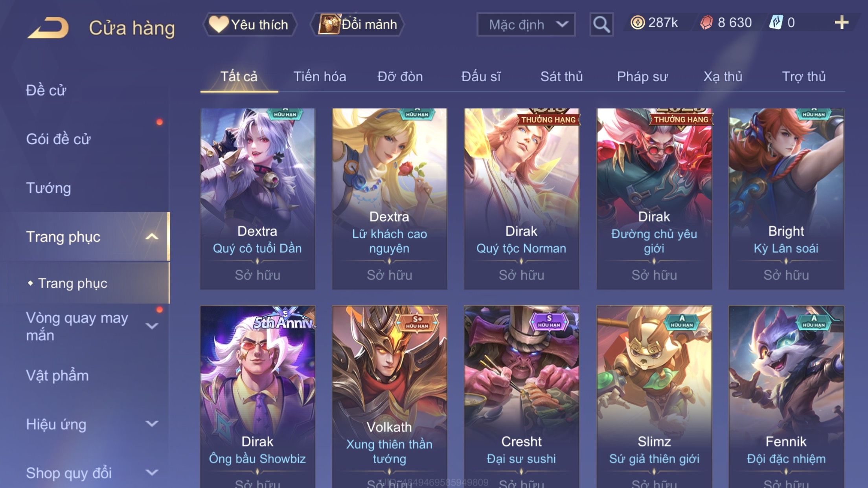
Task: Expand the Hiệu ứng sidebar section
Action: pos(152,424)
